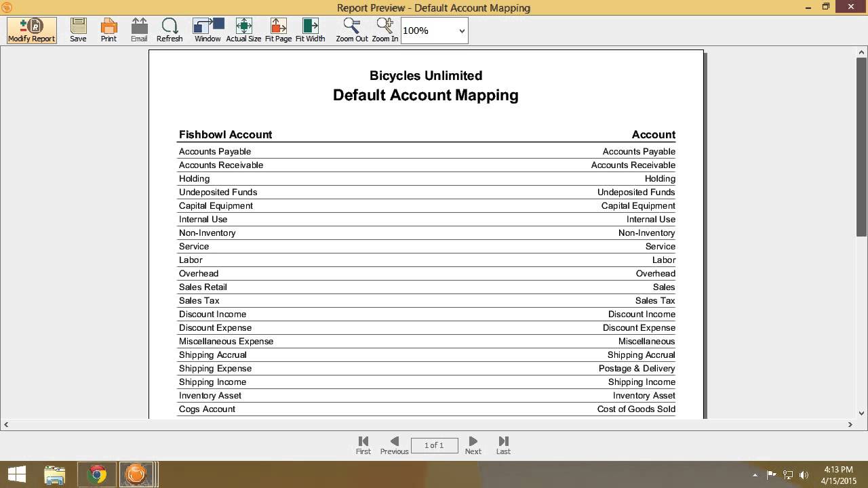The height and width of the screenshot is (488, 868).
Task: Click 'Internal Use' in Fishbowl Account column
Action: pyautogui.click(x=203, y=220)
